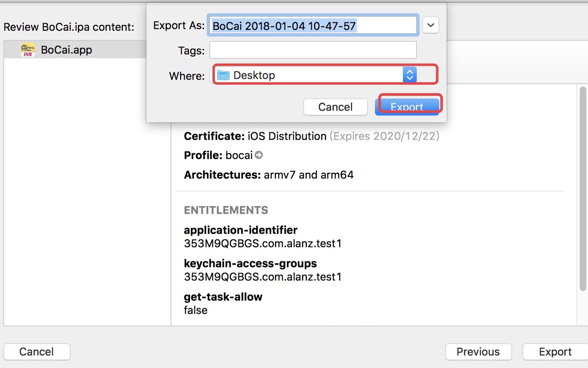
Task: Click into the Tags text field
Action: 313,50
